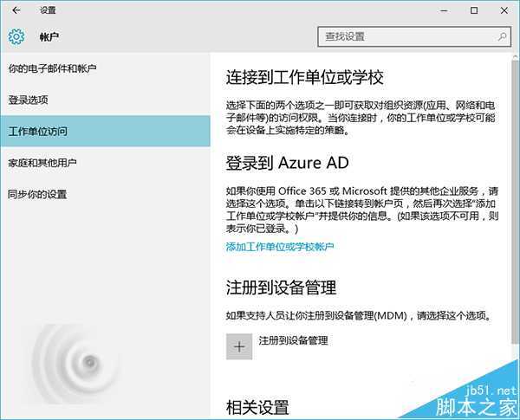Viewport: 520px width, 420px height.
Task: Click the 登录到 Azure AD heading
Action: (287, 163)
